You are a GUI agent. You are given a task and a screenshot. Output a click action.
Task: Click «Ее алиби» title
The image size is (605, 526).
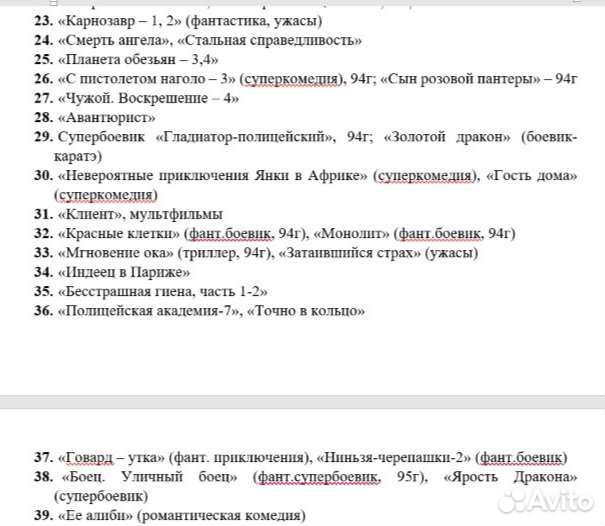(95, 516)
